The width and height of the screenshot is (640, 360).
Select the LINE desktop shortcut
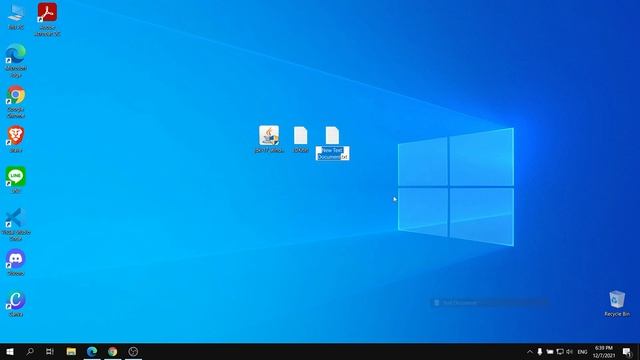(x=16, y=180)
